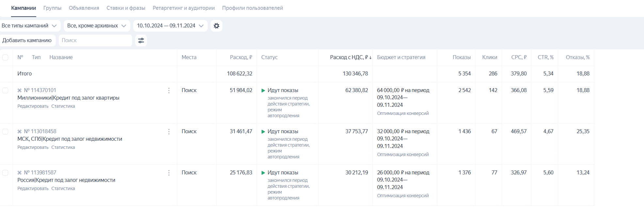Click the campaign type icon of № 113018458
This screenshot has width=644, height=224.
pyautogui.click(x=20, y=132)
